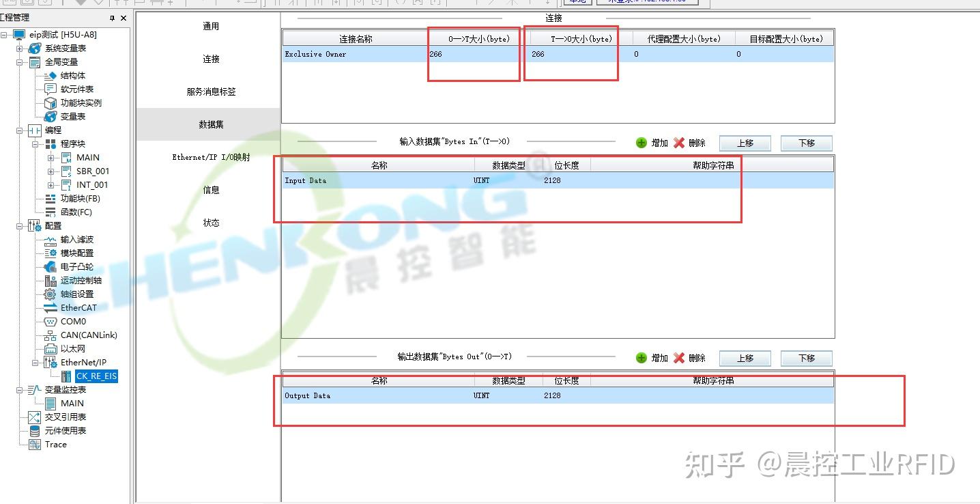980x504 pixels.
Task: Expand the SBR_001 node
Action: 51,171
